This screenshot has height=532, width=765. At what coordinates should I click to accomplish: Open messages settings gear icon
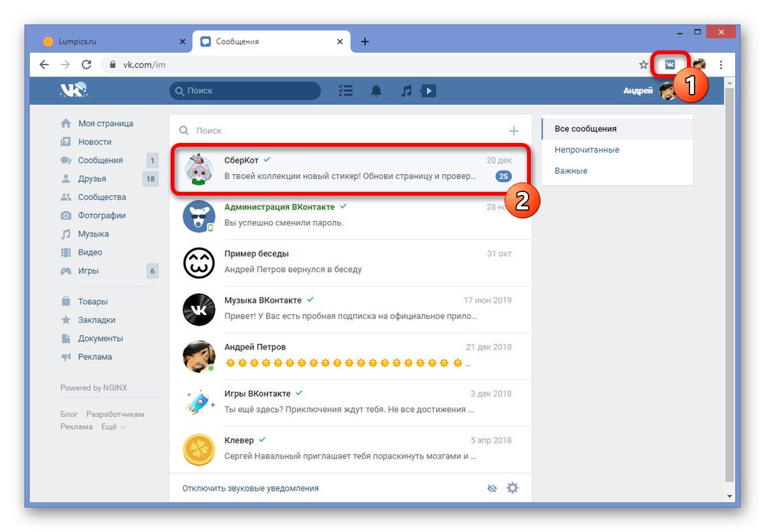pos(513,488)
